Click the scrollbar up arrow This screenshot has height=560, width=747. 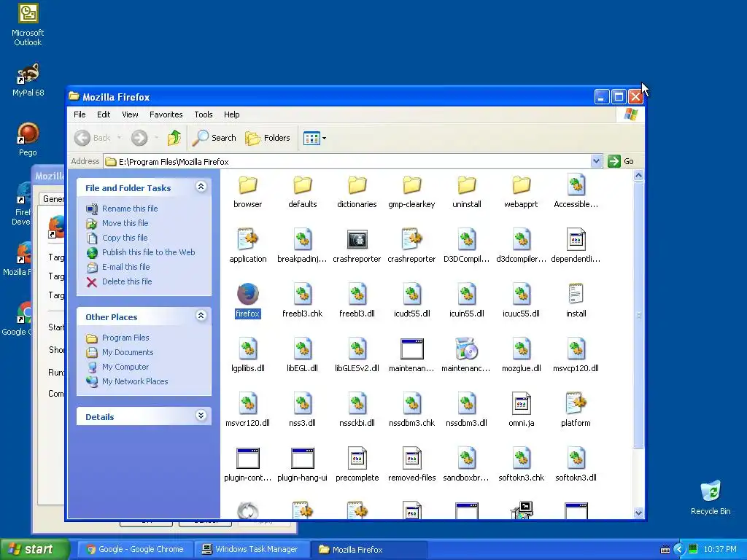[638, 176]
